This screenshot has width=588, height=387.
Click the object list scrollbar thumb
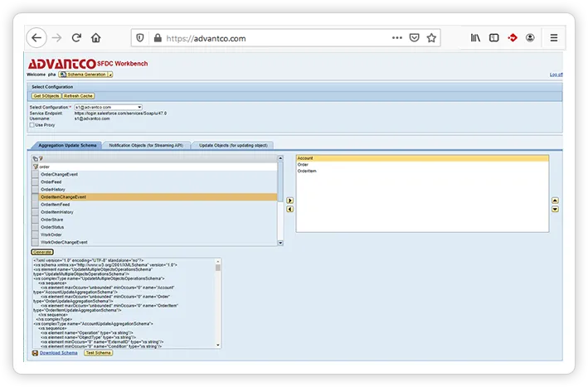pyautogui.click(x=280, y=181)
